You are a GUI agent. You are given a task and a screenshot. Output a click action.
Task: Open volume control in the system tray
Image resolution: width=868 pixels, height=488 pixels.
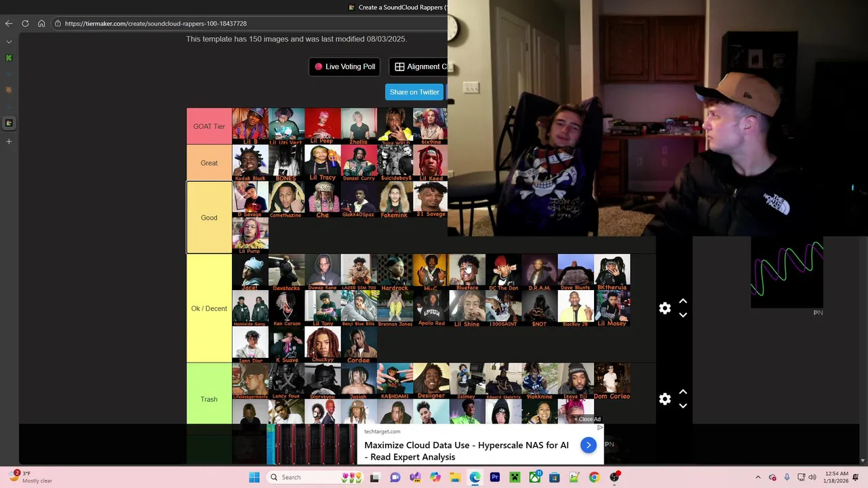(812, 477)
